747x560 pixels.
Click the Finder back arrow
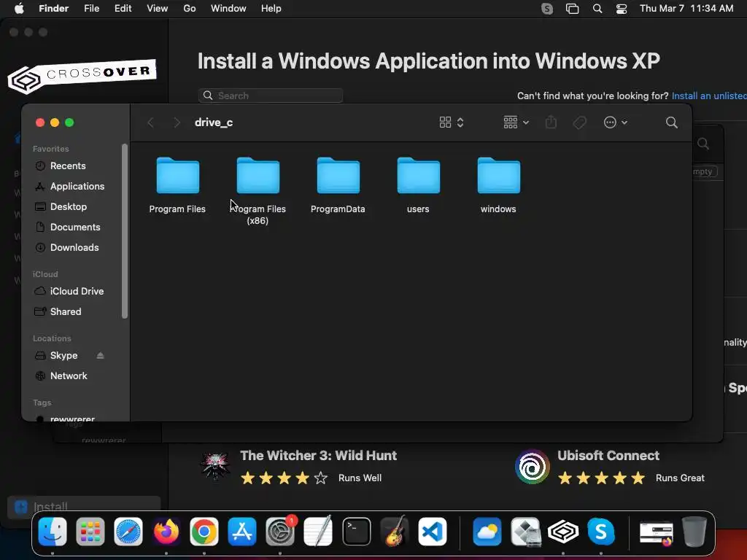150,122
